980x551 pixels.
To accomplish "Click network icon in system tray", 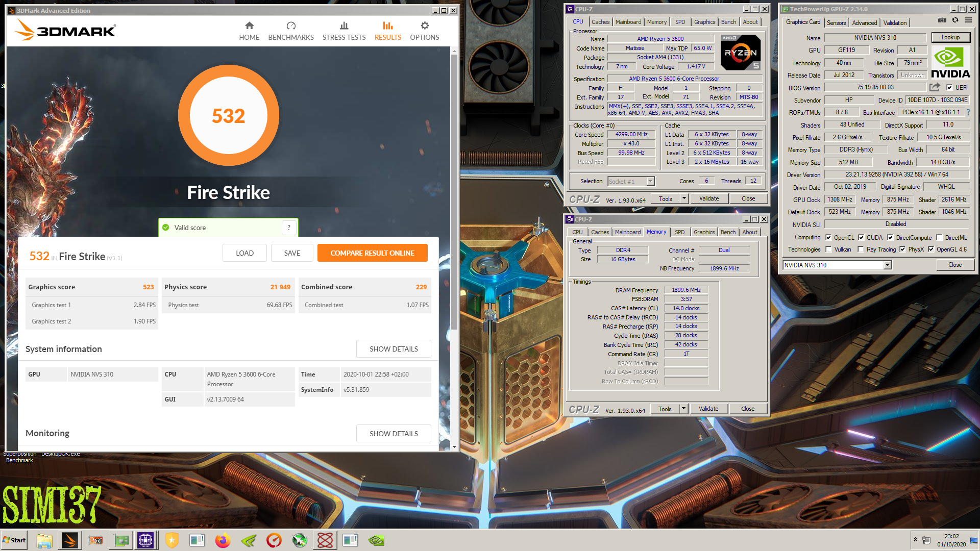I will pos(926,540).
